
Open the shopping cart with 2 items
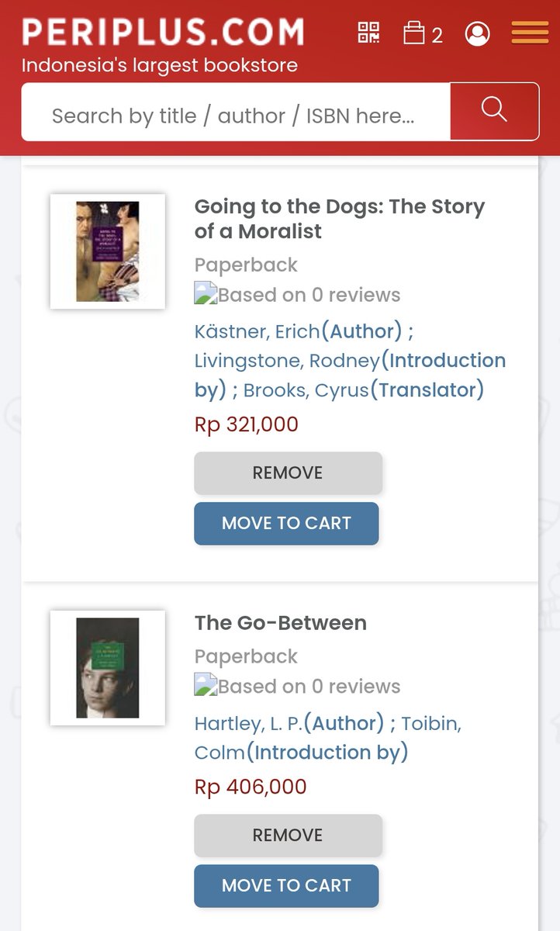[423, 34]
